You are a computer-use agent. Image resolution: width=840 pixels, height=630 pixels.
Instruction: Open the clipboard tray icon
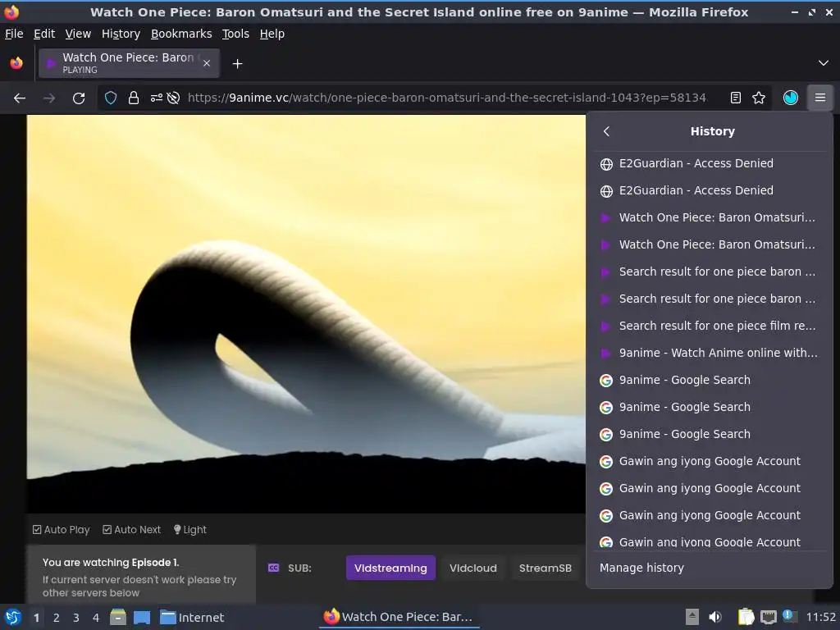746,617
